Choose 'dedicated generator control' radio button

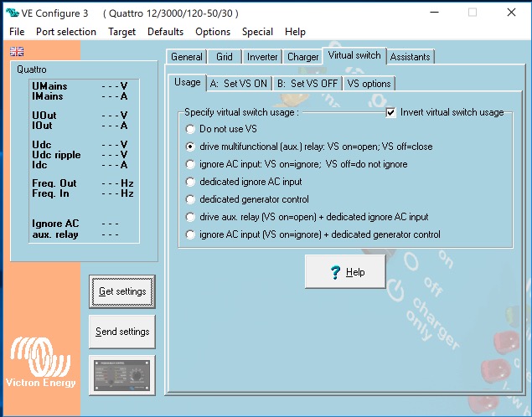[190, 199]
